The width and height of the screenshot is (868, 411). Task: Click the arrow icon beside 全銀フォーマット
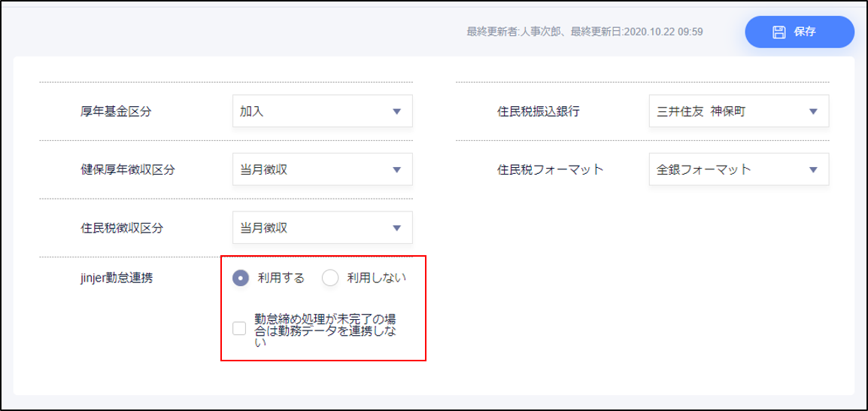813,170
